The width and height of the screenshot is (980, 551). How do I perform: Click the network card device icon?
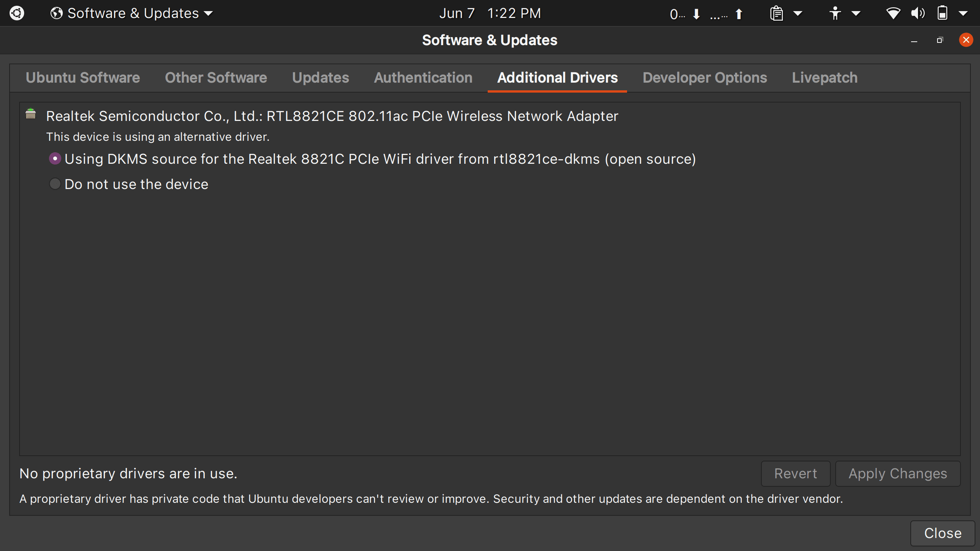[31, 114]
